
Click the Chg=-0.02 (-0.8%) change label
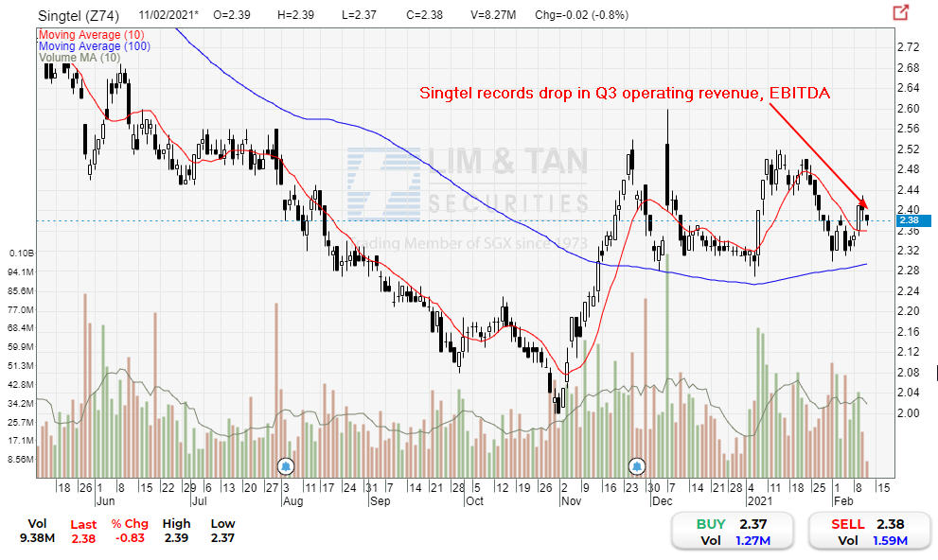tap(581, 14)
